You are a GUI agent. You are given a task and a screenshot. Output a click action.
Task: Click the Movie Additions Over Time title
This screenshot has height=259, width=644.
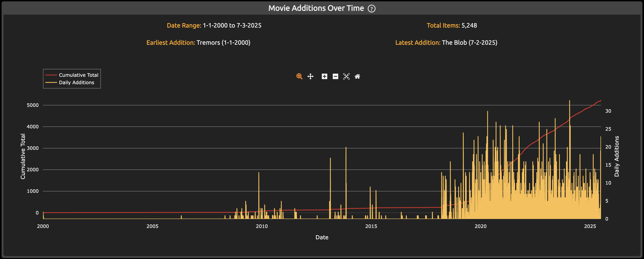[316, 8]
